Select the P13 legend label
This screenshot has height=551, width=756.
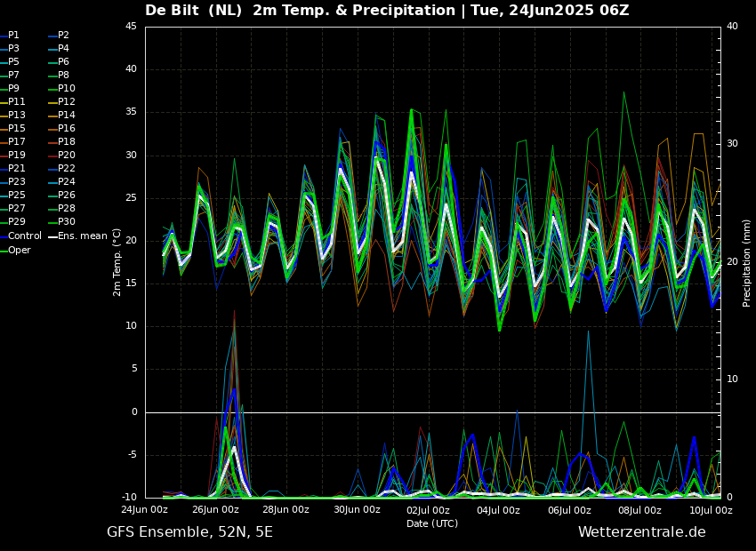click(16, 116)
